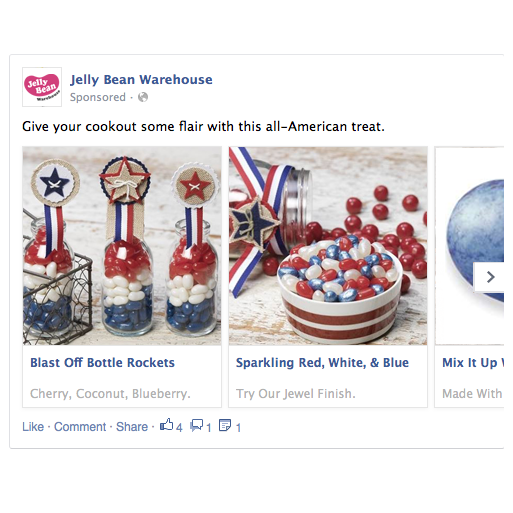Viewport: 513px width, 513px height.
Task: Click the Try Our Jewel Finish description
Action: pyautogui.click(x=296, y=394)
